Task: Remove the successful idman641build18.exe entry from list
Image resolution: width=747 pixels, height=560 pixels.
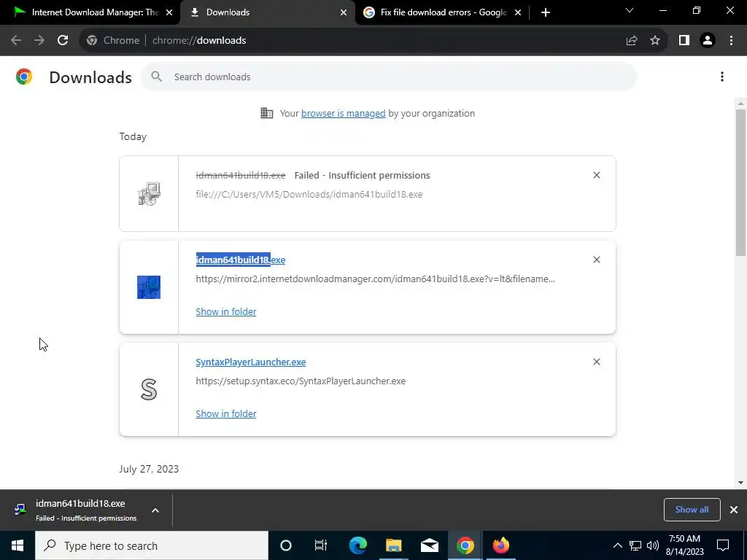Action: tap(597, 260)
